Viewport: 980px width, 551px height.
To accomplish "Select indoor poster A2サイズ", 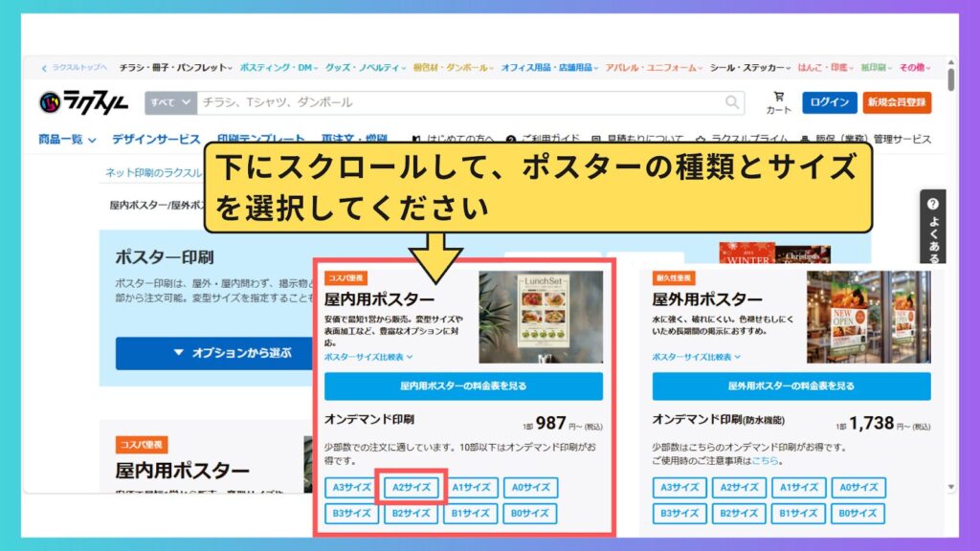I will pyautogui.click(x=412, y=487).
